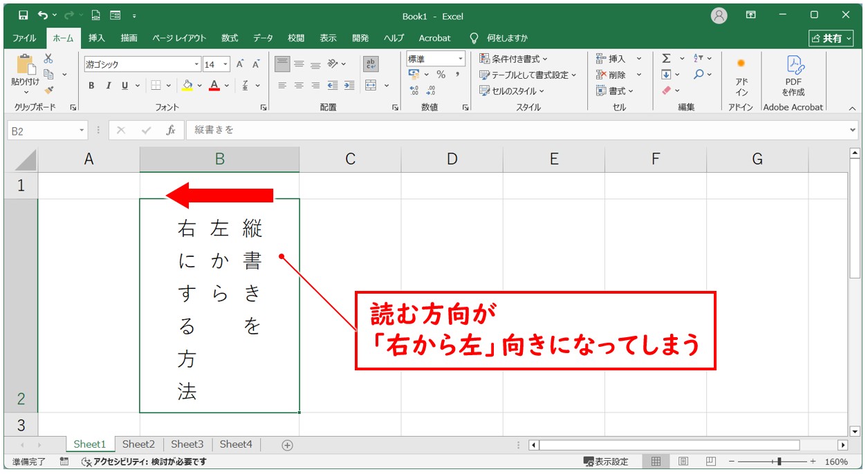Toggle Bold formatting
The height and width of the screenshot is (474, 868).
91,86
